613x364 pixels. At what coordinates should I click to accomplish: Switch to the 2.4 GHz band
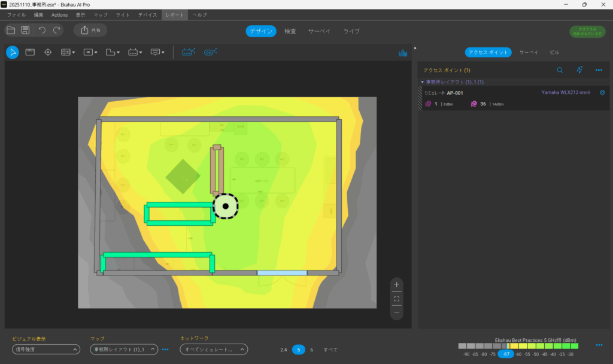(283, 350)
